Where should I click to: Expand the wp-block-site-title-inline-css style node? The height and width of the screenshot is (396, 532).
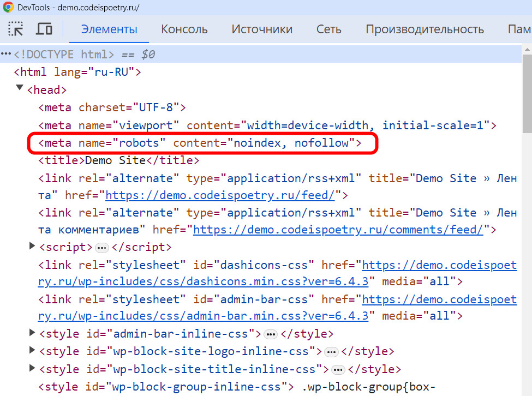(x=32, y=368)
